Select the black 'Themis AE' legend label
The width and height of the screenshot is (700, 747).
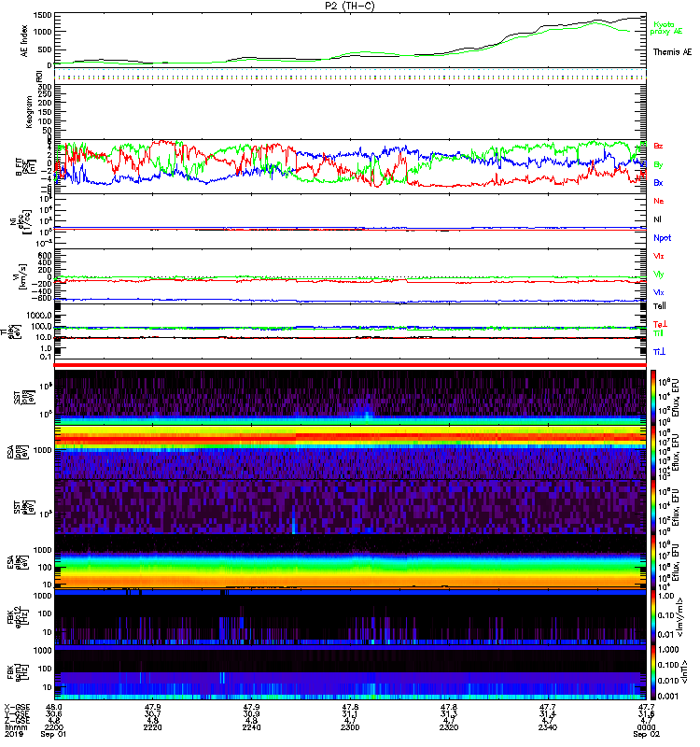(x=672, y=52)
